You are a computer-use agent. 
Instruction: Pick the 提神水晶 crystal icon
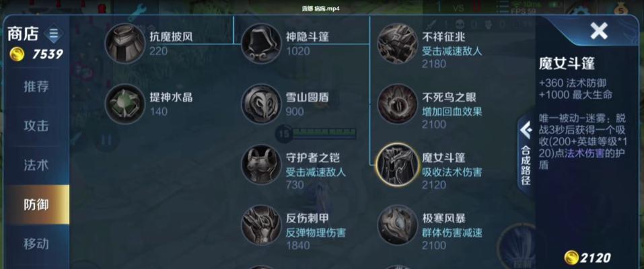click(125, 104)
